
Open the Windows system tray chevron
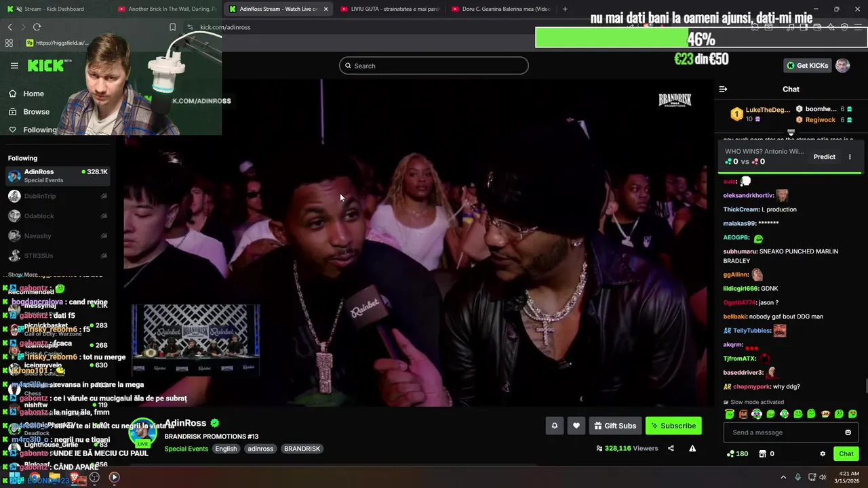click(783, 477)
